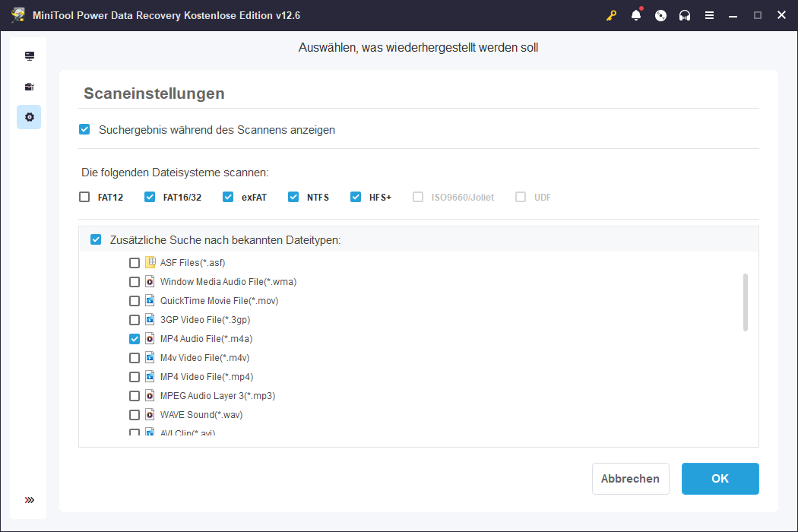Viewport: 798px width, 532px height.
Task: Uncheck the MP4 Audio File(*.m4a) box
Action: (x=135, y=338)
